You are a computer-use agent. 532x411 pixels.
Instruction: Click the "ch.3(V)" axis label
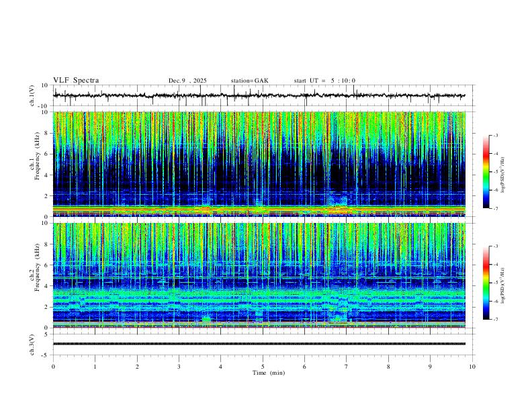tap(32, 345)
